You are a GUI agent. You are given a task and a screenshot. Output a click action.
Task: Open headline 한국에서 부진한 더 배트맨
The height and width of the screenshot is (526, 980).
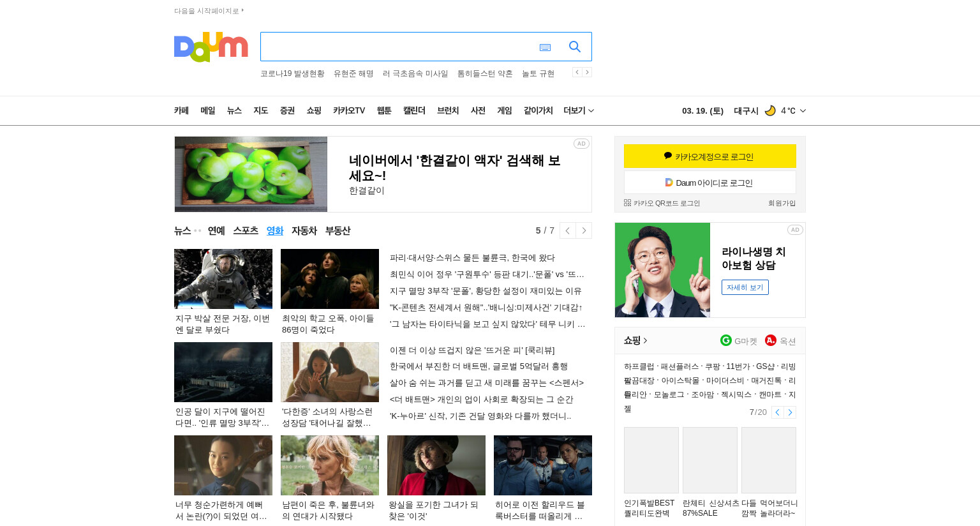(x=479, y=366)
